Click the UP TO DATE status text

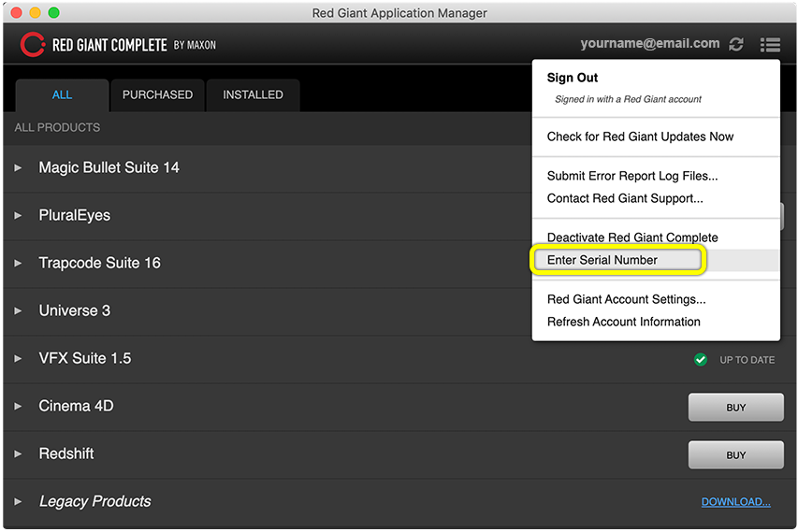pyautogui.click(x=747, y=360)
